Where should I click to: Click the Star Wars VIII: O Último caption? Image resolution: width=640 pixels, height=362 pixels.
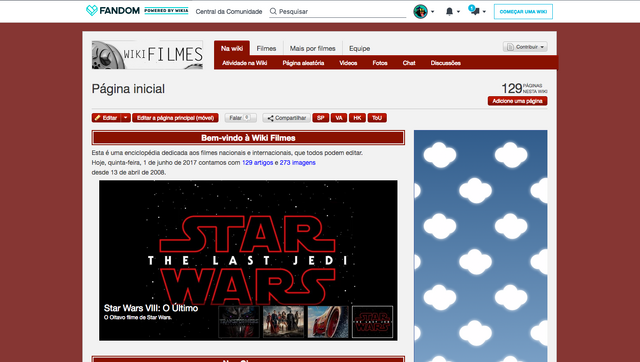pyautogui.click(x=151, y=308)
